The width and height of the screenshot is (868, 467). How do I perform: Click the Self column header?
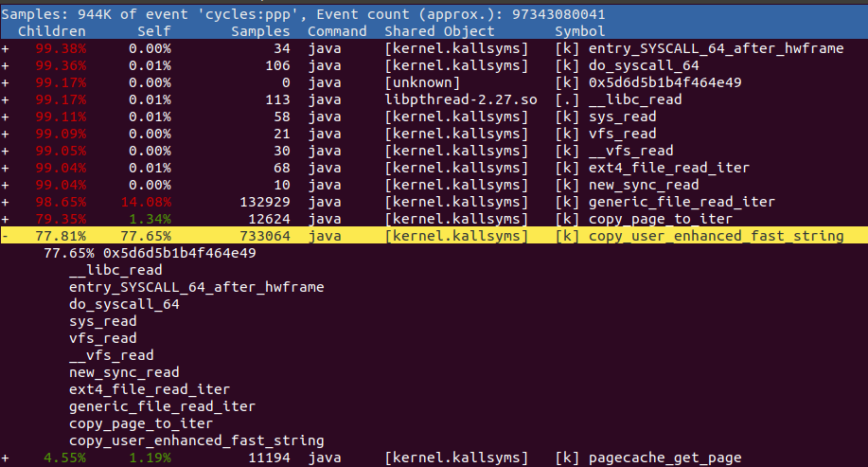pyautogui.click(x=154, y=31)
